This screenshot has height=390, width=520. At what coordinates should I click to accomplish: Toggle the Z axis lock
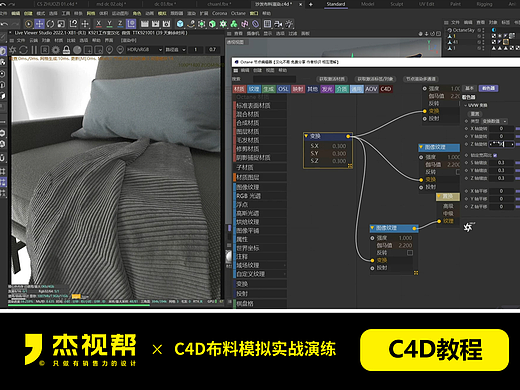(120, 24)
